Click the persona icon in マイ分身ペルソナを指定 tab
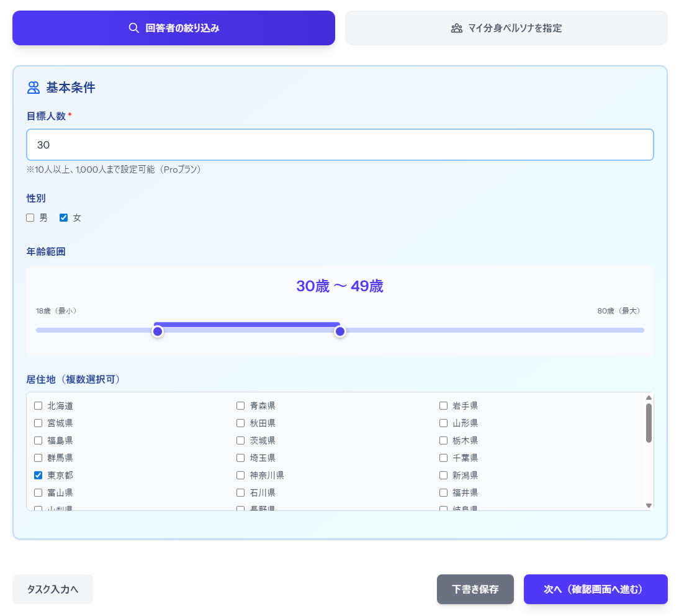This screenshot has width=679, height=616. coord(457,27)
